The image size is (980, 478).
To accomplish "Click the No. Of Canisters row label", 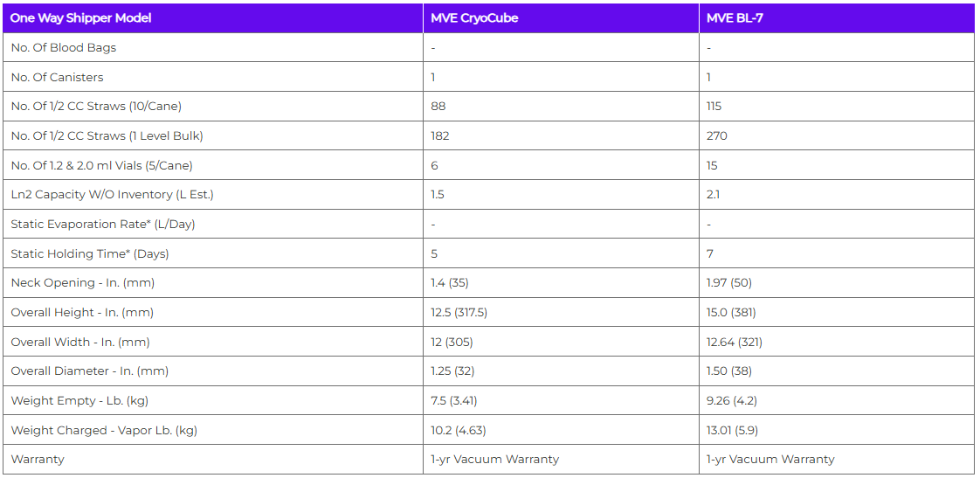I will 57,77.
